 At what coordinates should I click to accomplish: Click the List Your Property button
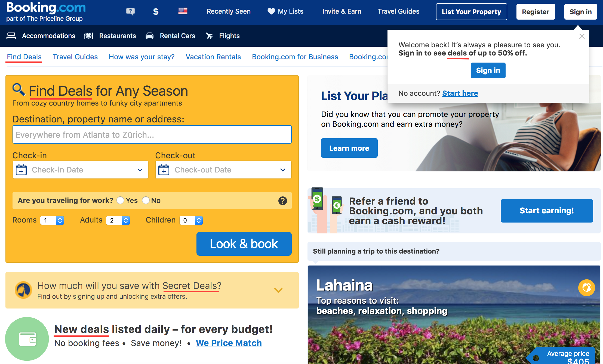[471, 12]
